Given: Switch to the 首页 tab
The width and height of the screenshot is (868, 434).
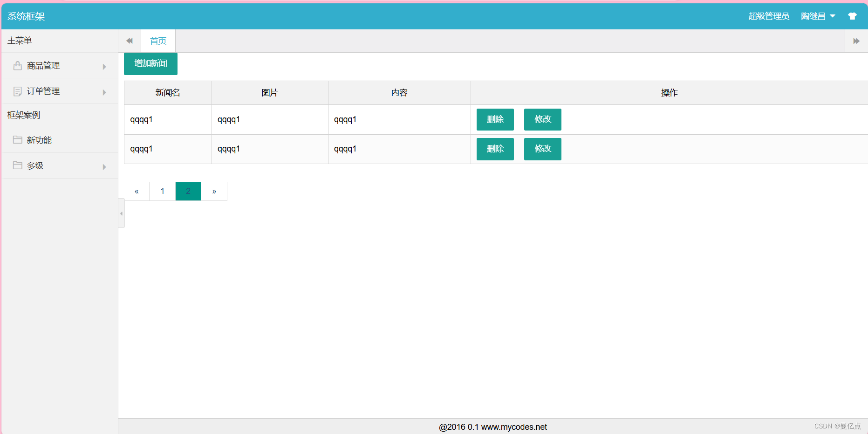Looking at the screenshot, I should [x=158, y=41].
